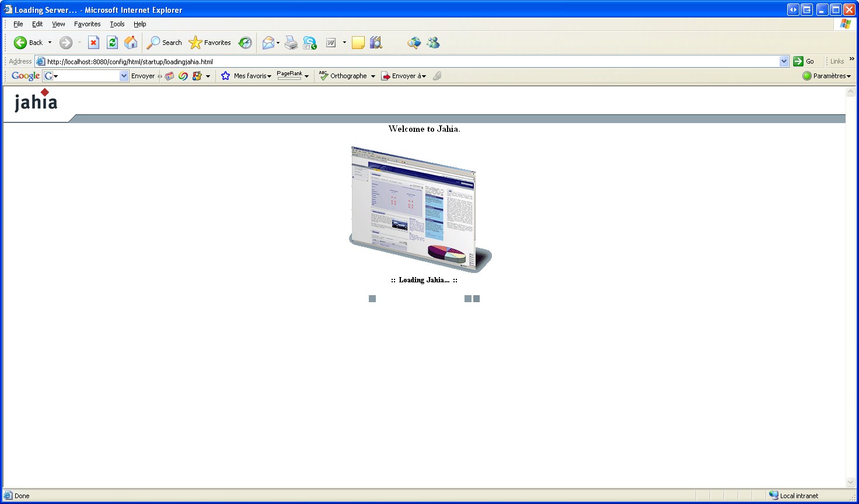The height and width of the screenshot is (504, 859).
Task: Click the greyed-out highlighter icon
Action: 437,76
